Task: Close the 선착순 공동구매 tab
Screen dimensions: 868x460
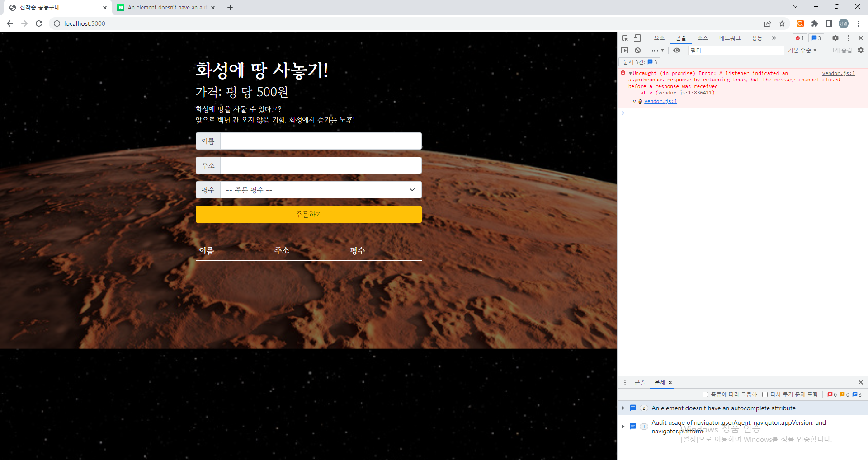Action: pyautogui.click(x=105, y=8)
